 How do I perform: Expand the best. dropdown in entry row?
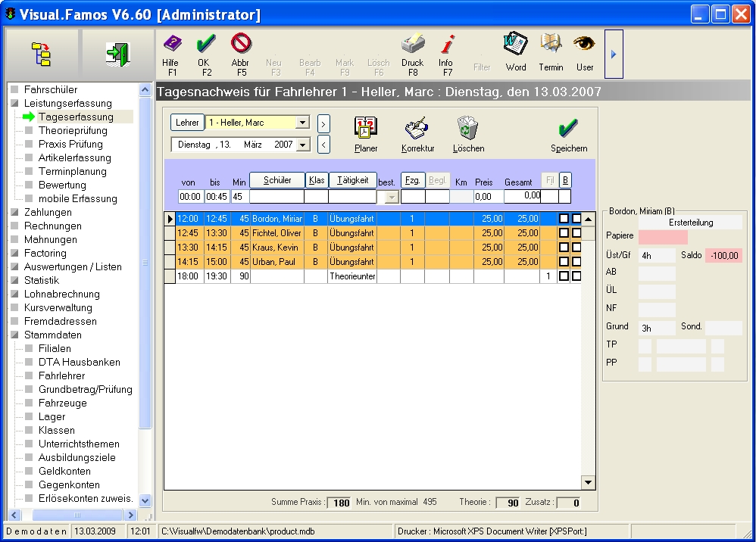[x=392, y=197]
